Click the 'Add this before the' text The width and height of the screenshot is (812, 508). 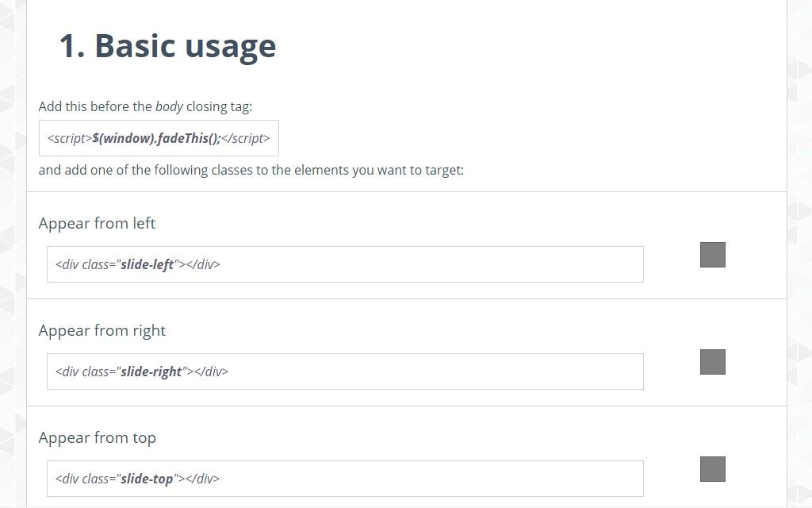pos(95,107)
